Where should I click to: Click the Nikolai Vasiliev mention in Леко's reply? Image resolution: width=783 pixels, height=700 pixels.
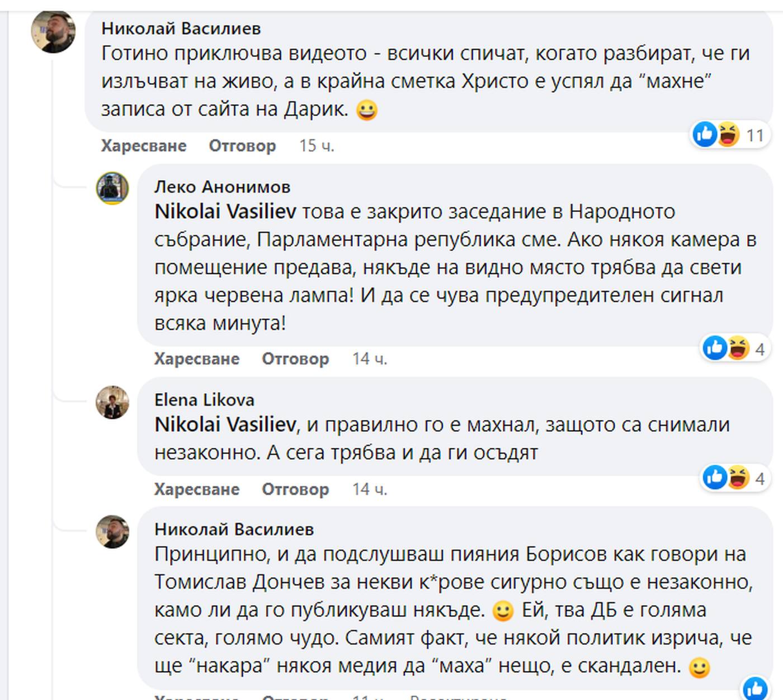225,211
